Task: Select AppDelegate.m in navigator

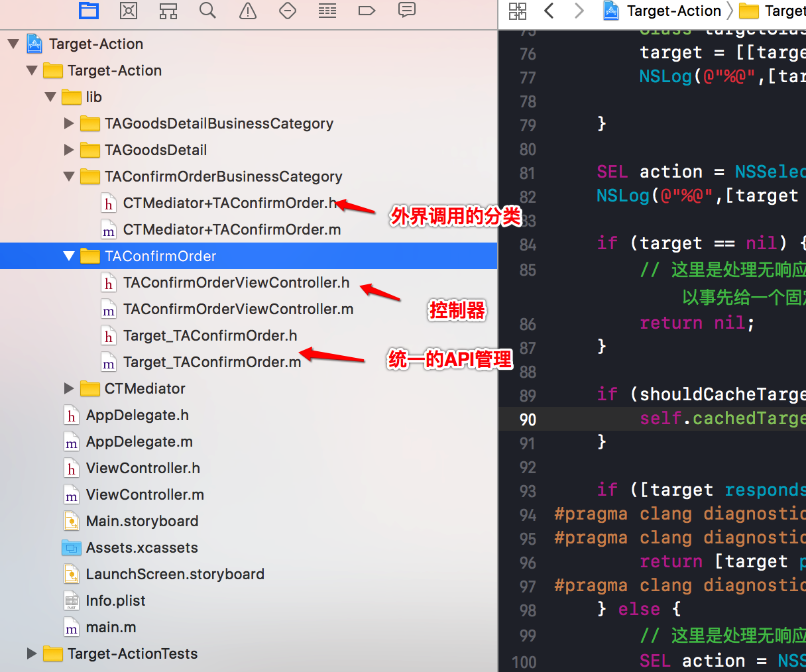Action: pyautogui.click(x=139, y=441)
